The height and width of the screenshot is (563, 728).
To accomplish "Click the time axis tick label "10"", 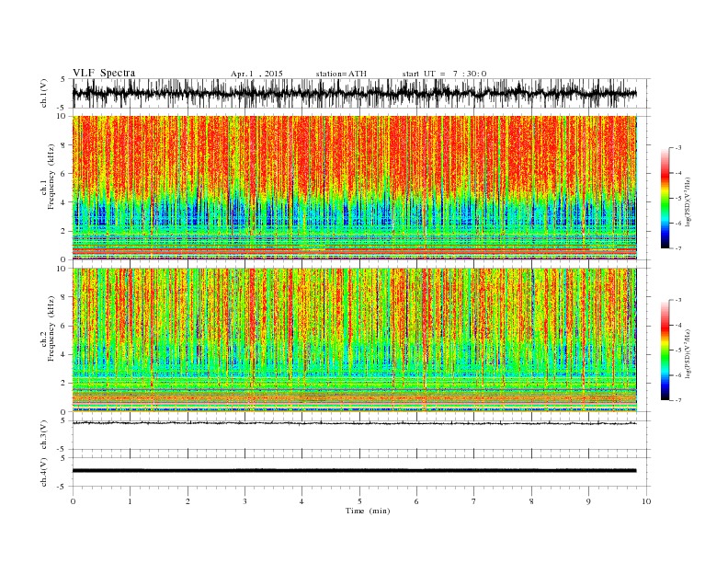I will coord(646,501).
